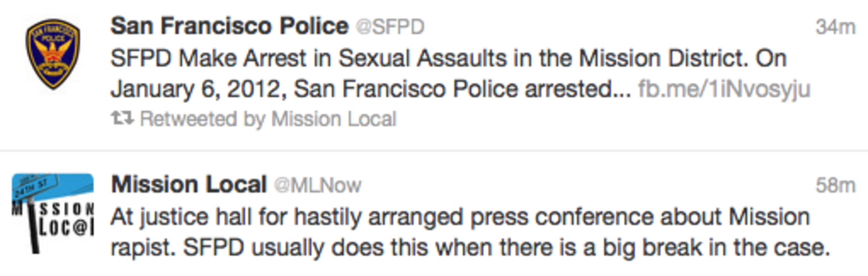Select the SFPD Make Arrest tweet text
Screen dimensions: 868x276
(x=460, y=73)
